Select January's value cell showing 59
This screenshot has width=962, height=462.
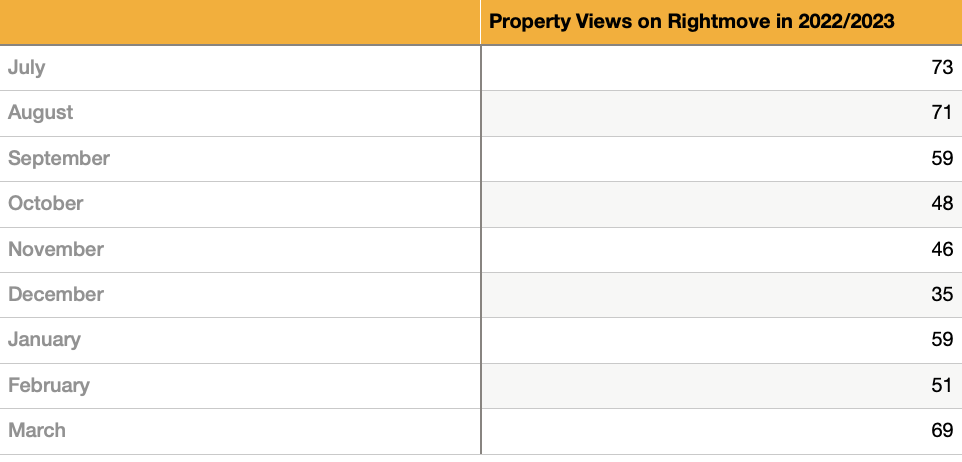click(x=942, y=339)
